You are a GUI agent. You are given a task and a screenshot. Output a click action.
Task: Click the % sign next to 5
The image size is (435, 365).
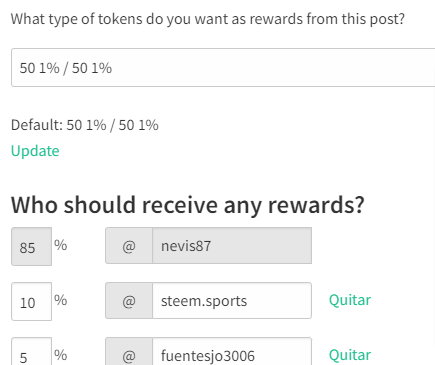click(x=61, y=355)
